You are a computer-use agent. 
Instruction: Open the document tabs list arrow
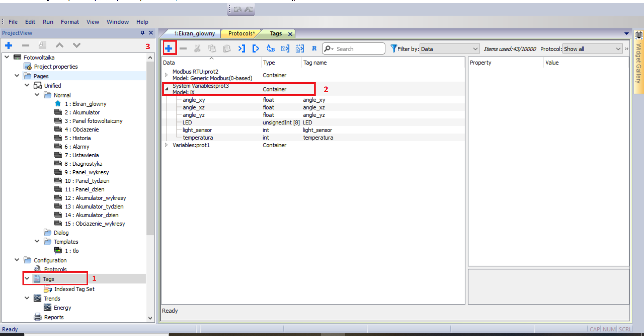coord(627,34)
